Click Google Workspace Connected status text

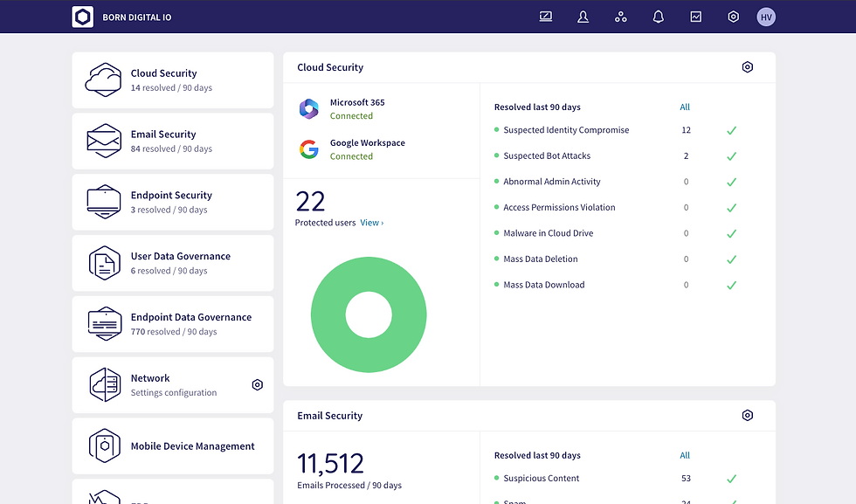pyautogui.click(x=351, y=156)
